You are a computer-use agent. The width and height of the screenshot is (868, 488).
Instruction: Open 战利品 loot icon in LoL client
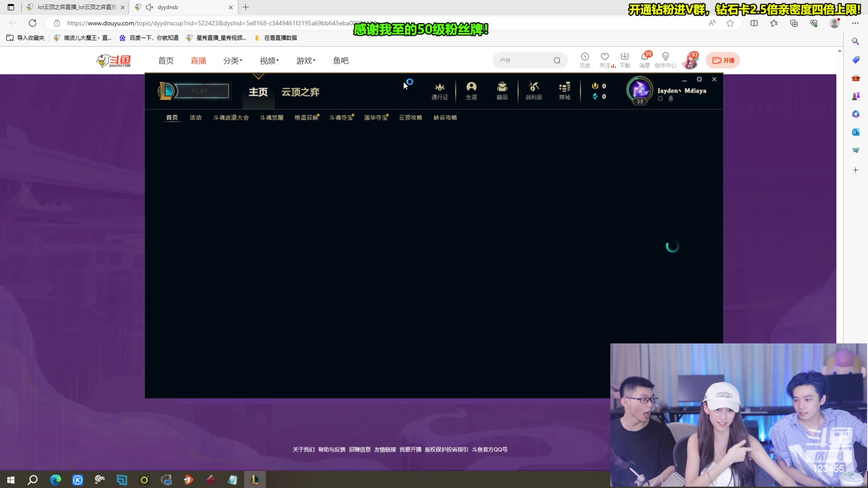pos(533,90)
